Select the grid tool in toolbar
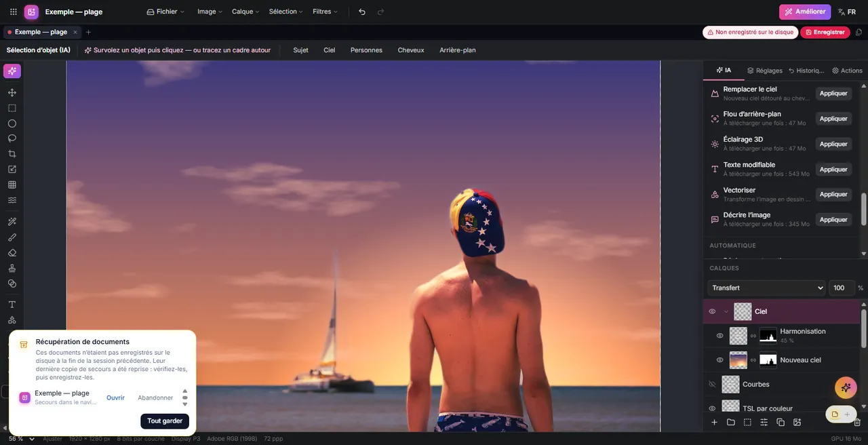The height and width of the screenshot is (445, 868). [x=12, y=185]
